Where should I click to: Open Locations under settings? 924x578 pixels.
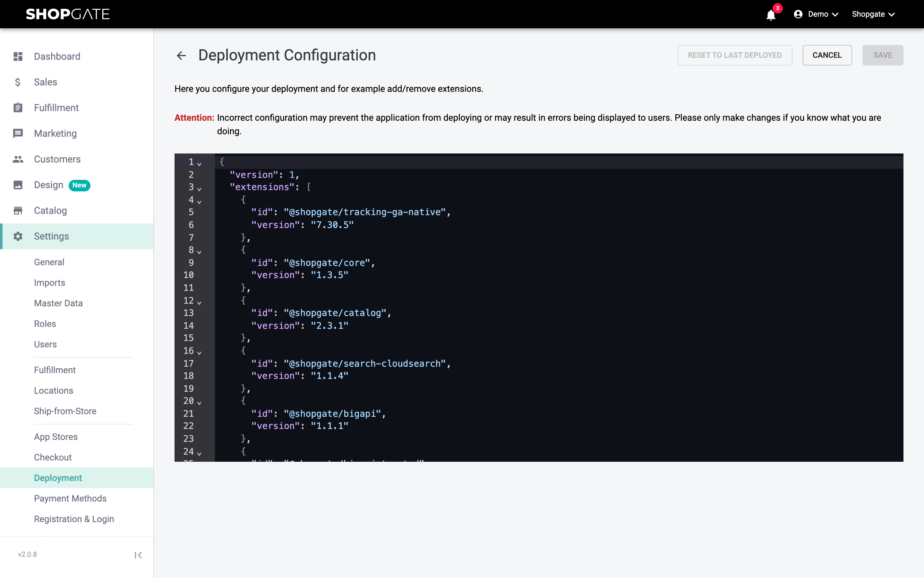(x=54, y=391)
